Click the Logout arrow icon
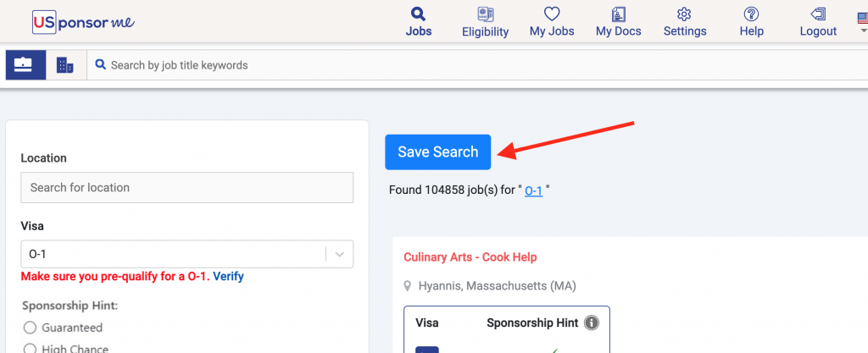This screenshot has height=353, width=868. pos(818,14)
